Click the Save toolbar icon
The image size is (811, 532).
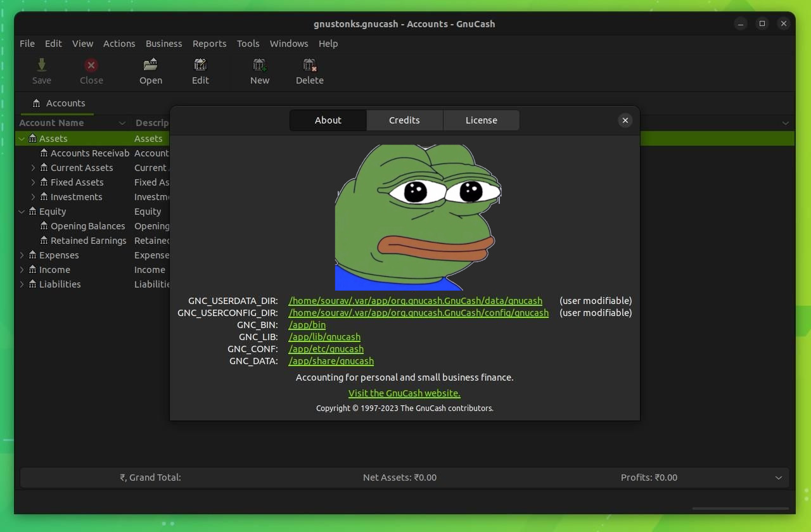[42, 65]
